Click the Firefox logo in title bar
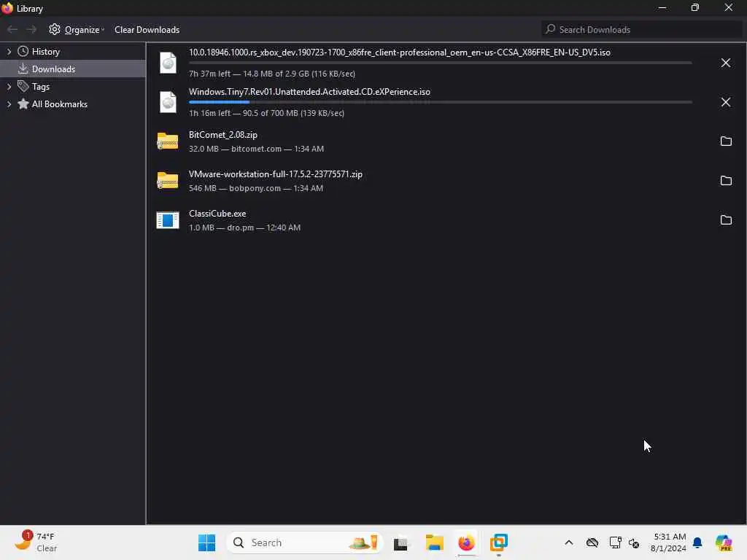 7,8
